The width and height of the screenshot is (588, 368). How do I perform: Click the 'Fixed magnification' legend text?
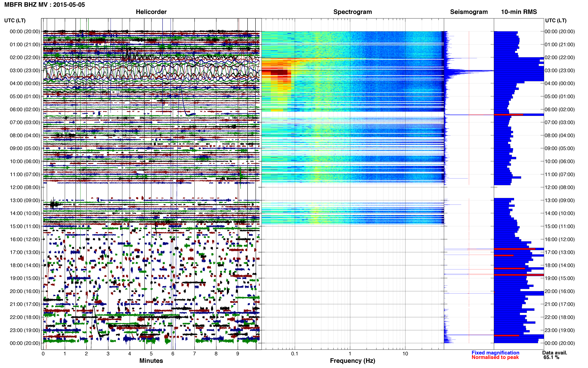point(495,353)
